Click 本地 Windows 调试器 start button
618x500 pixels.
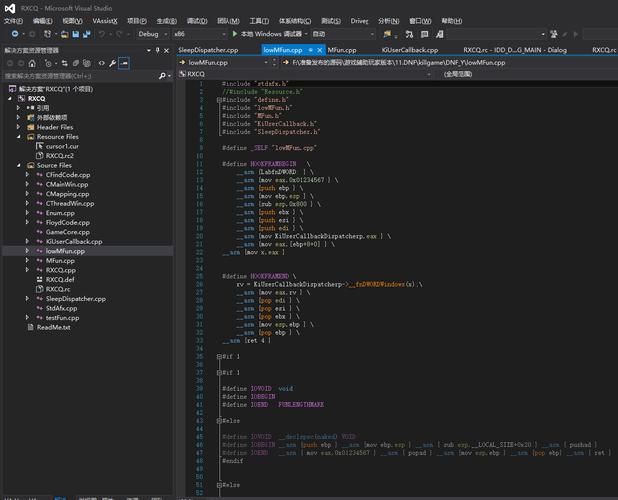[x=269, y=34]
